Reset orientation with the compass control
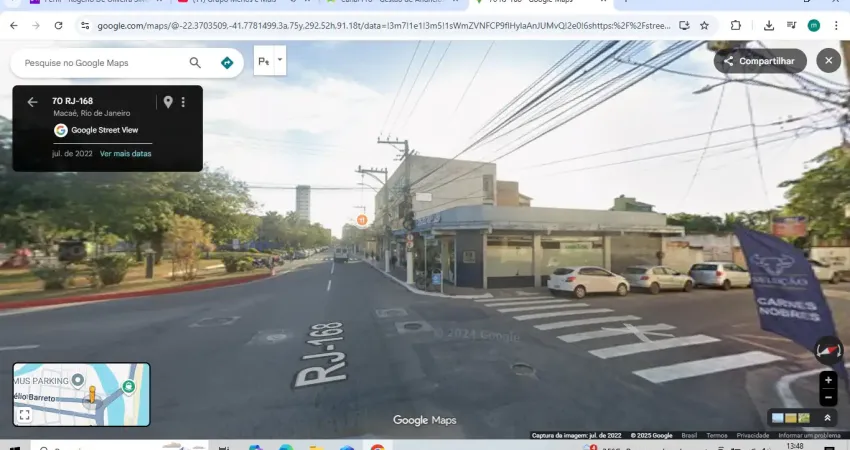Image resolution: width=850 pixels, height=450 pixels. point(829,351)
